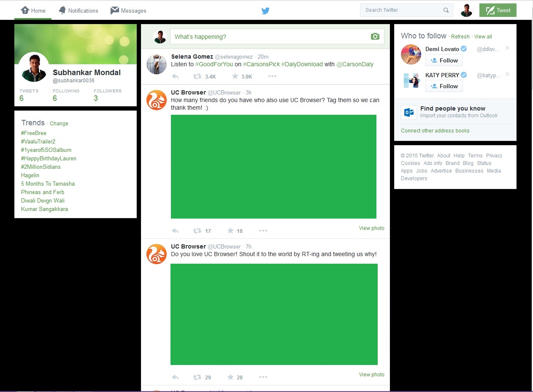Click the green Tweet button

tap(498, 10)
